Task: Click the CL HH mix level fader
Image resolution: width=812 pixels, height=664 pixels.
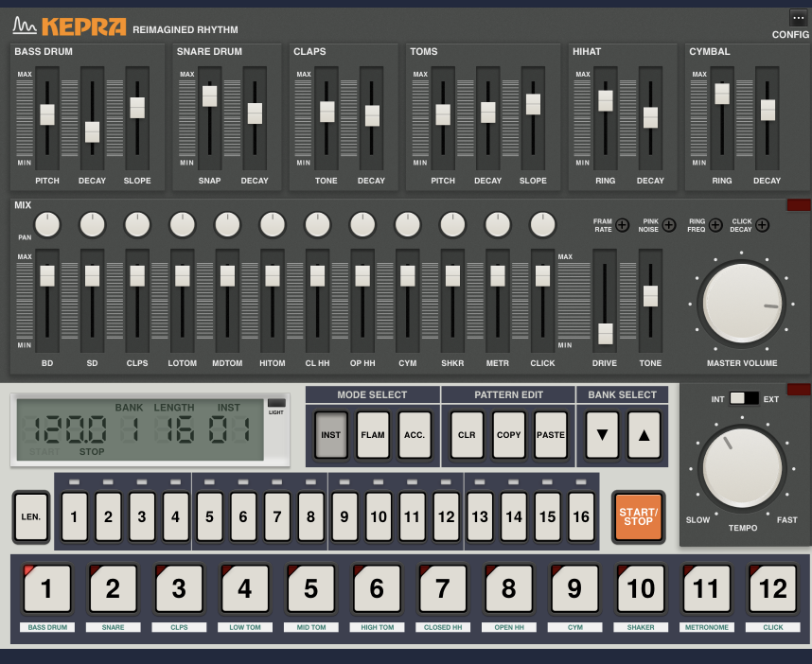Action: coord(317,276)
